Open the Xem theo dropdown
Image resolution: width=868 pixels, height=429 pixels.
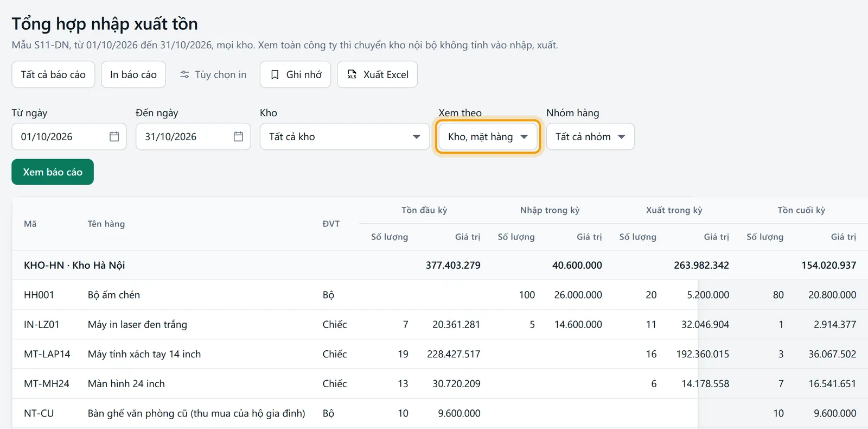(488, 137)
